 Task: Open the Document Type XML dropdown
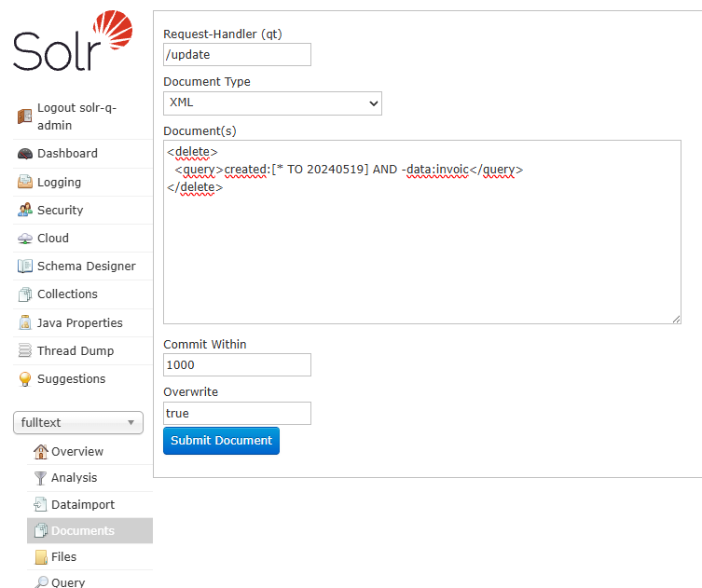(x=272, y=103)
